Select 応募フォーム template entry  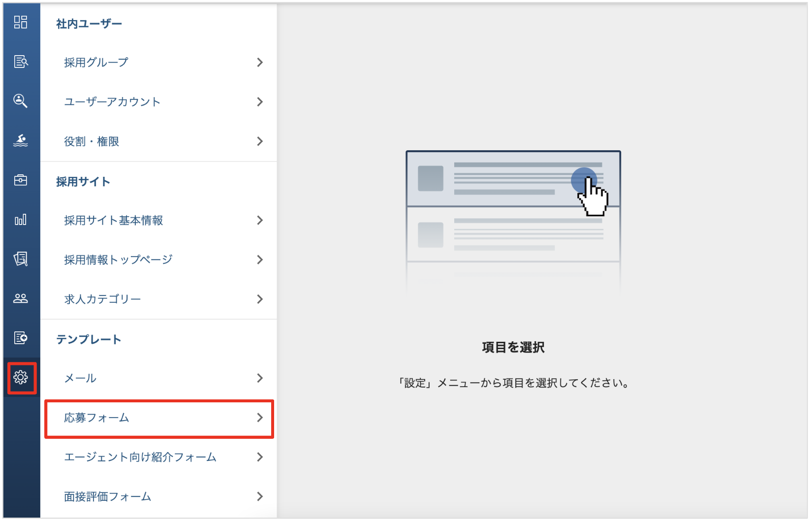click(x=158, y=418)
